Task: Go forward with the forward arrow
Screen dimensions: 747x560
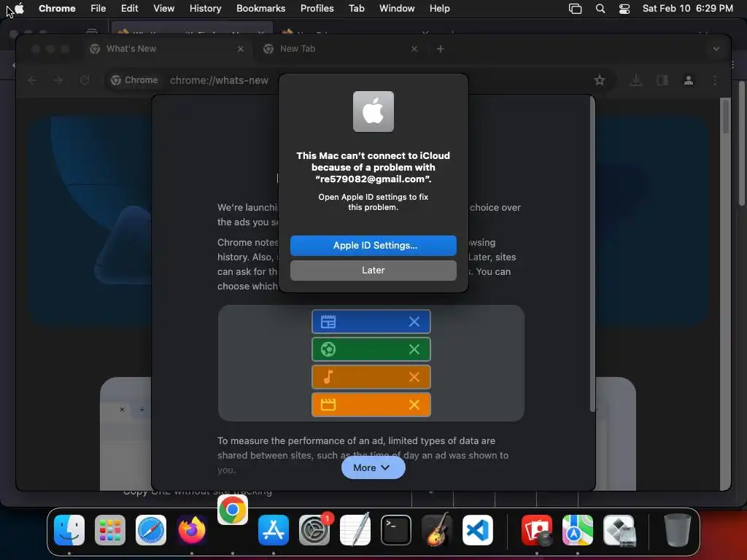Action: 58,80
